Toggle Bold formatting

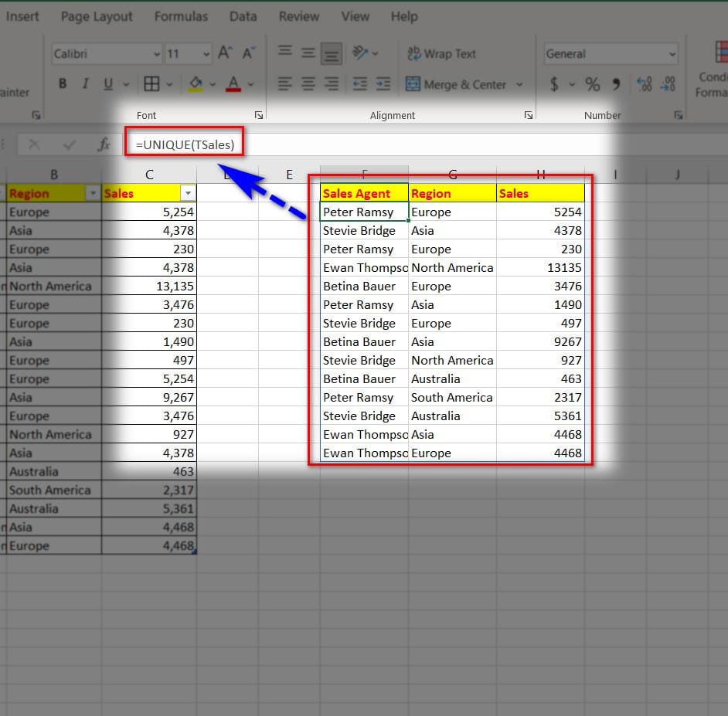click(63, 84)
